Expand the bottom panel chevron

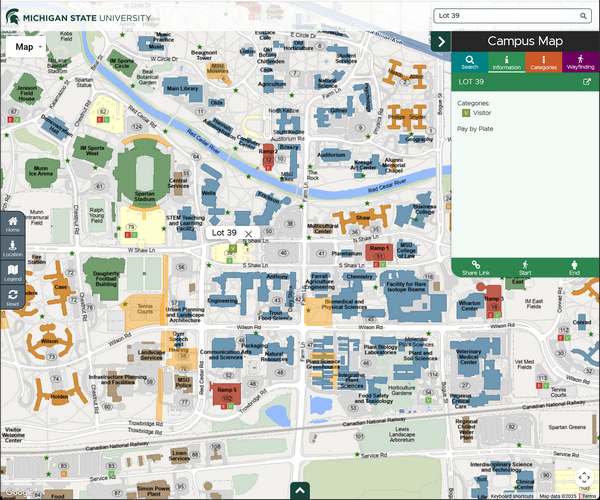pos(300,490)
